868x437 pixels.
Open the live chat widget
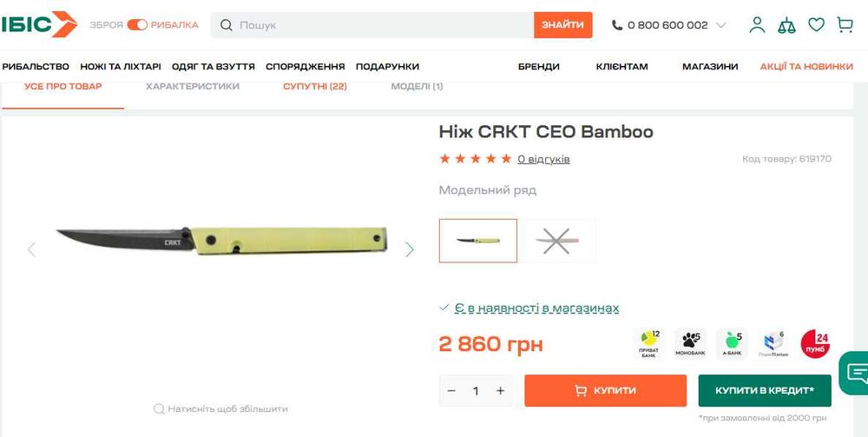pos(855,373)
